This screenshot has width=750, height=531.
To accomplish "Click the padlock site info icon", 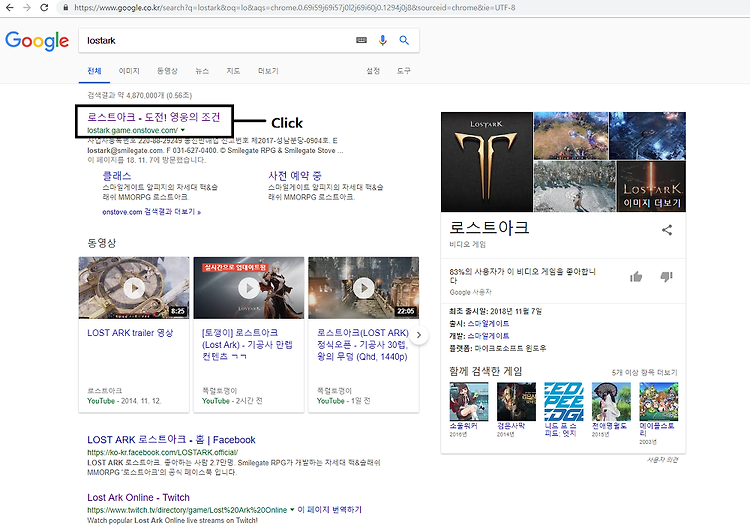I will 66,8.
